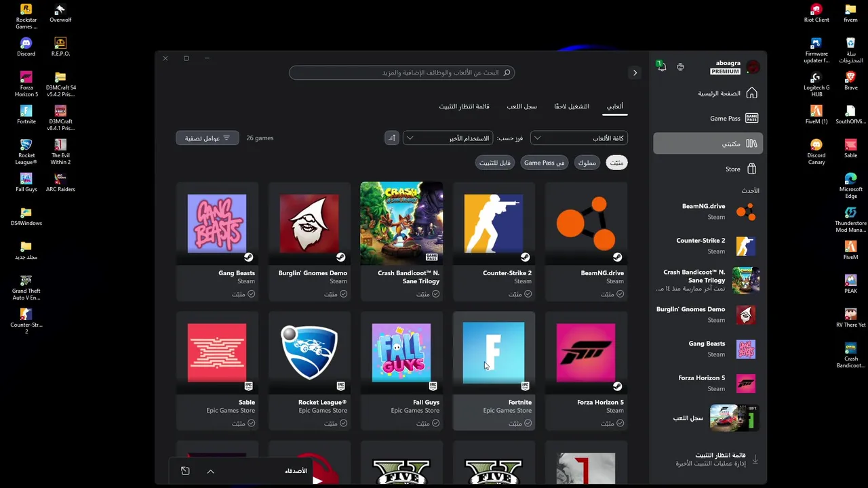Screen dimensions: 868x488
Task: Go back using the chevron beside the search bar
Action: (x=635, y=73)
